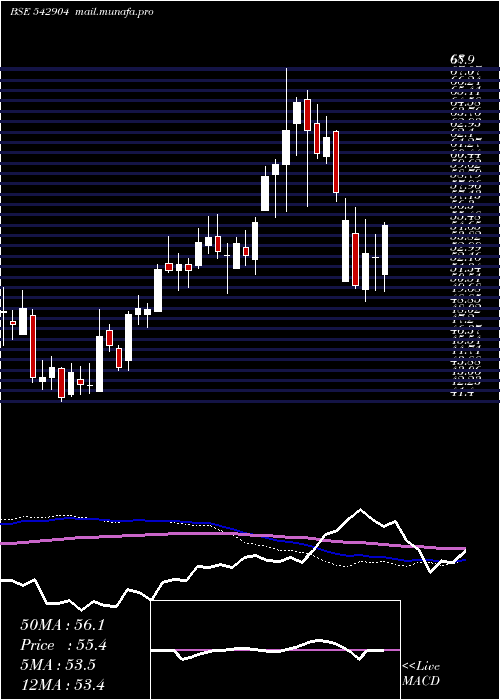The width and height of the screenshot is (500, 700).
Task: Click the '50MA : 56.1' value
Action: click(x=62, y=625)
